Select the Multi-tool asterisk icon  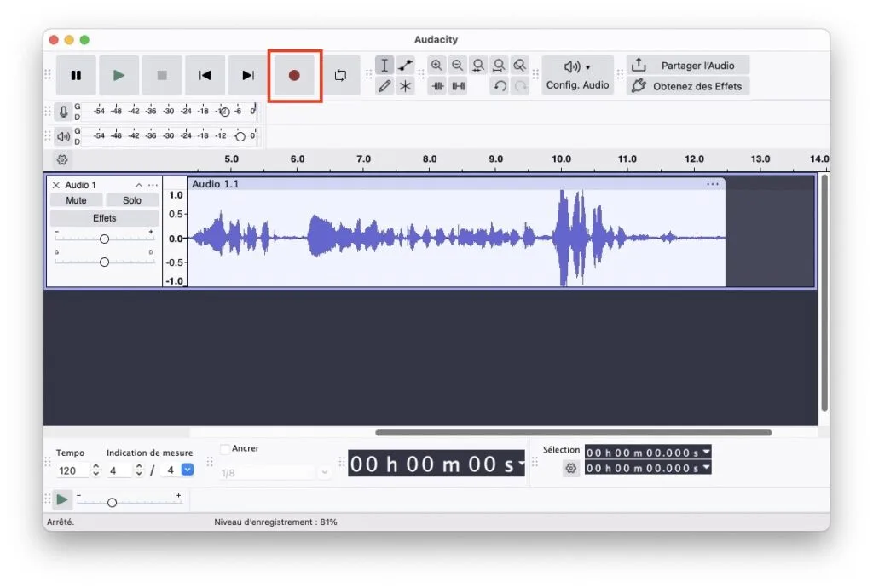(x=405, y=86)
